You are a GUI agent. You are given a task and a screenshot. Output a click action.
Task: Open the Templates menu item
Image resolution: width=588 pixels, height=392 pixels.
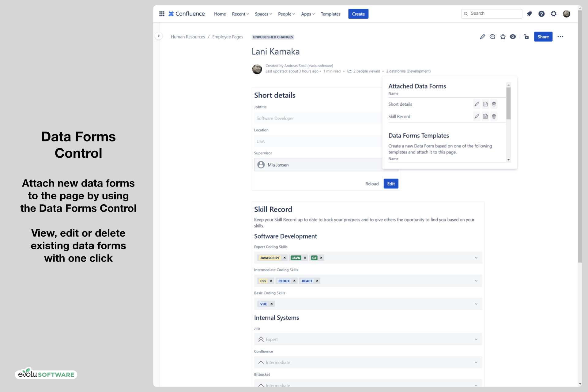[330, 14]
